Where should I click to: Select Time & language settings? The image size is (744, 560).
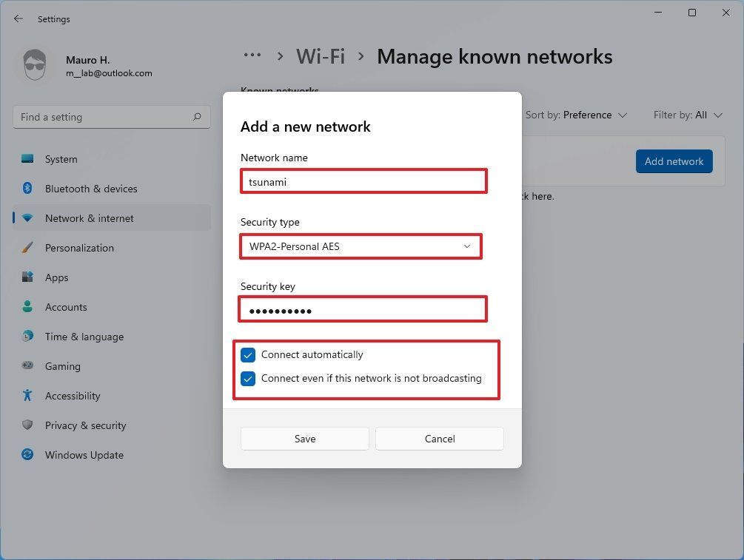point(84,337)
